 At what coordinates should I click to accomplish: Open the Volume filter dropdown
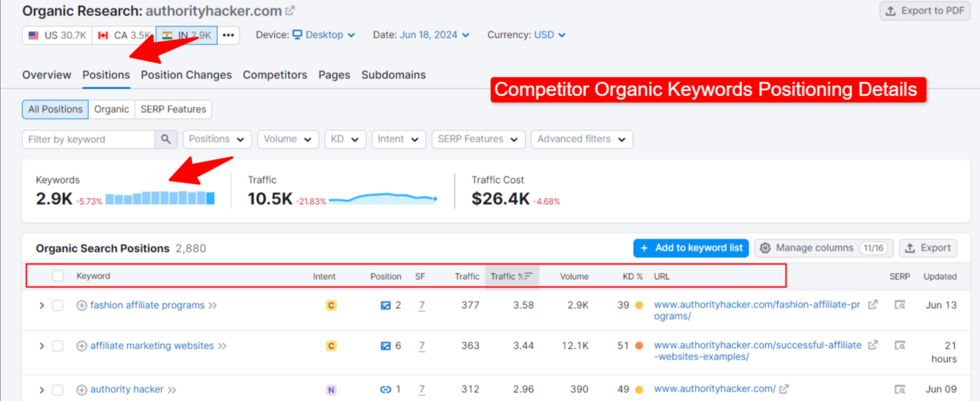coord(288,139)
